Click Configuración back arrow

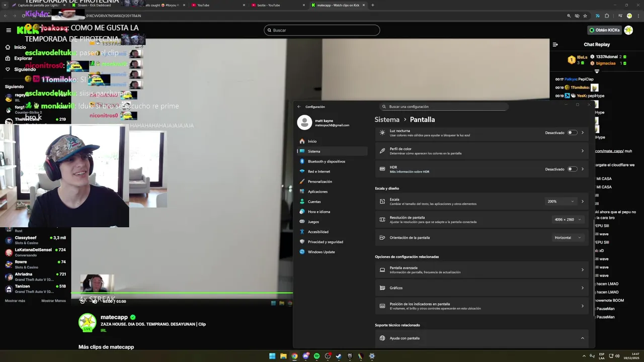299,107
